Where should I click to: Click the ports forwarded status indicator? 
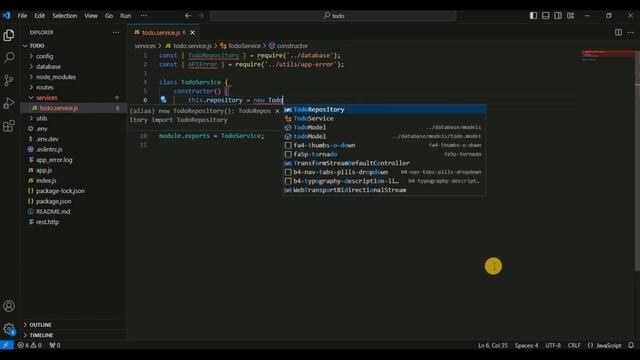[55, 345]
